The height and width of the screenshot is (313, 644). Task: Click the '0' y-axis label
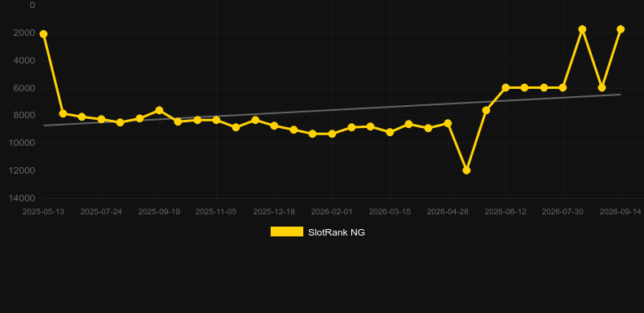[33, 6]
